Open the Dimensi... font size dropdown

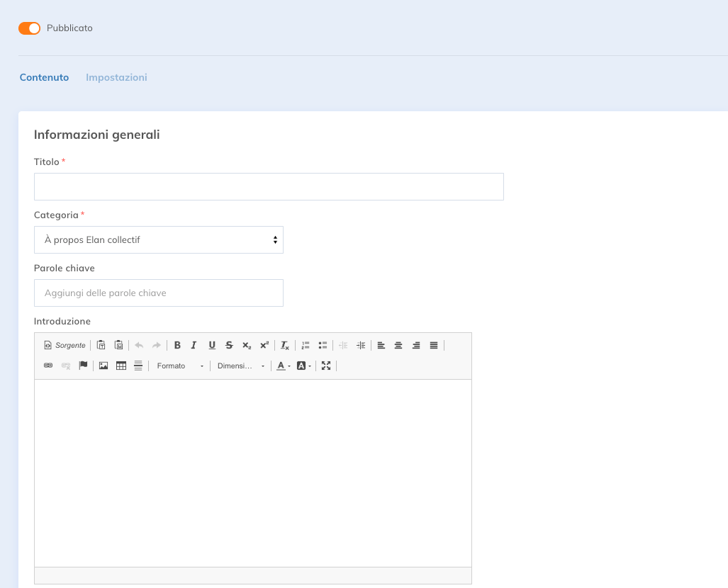(x=240, y=366)
